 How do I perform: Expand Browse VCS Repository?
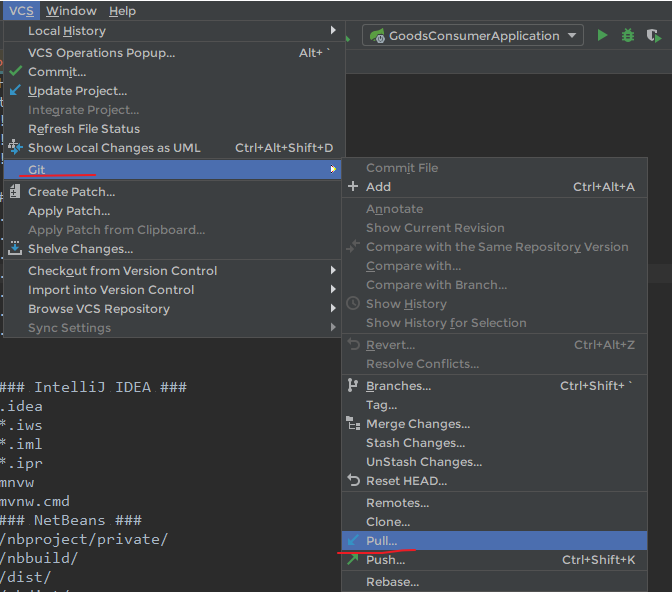click(172, 309)
